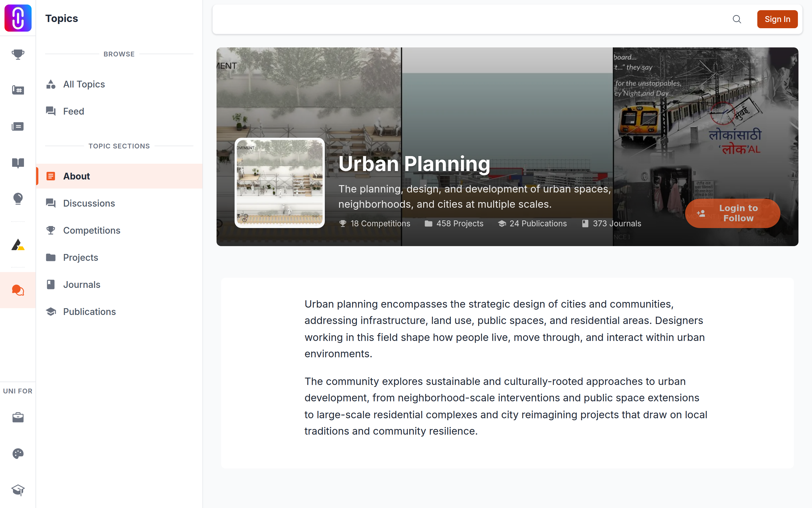The width and height of the screenshot is (812, 508).
Task: Click the TOPIC SECTIONS label
Action: (119, 146)
